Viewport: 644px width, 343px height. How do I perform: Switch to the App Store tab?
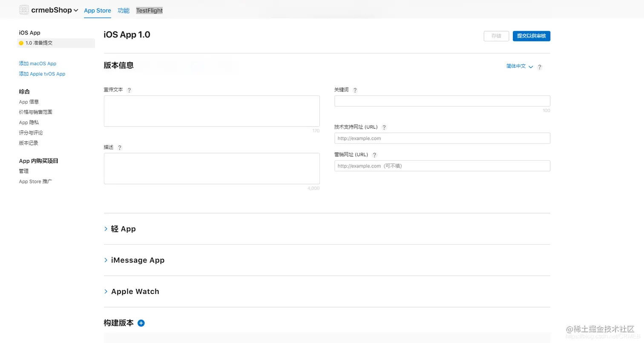[x=98, y=11]
